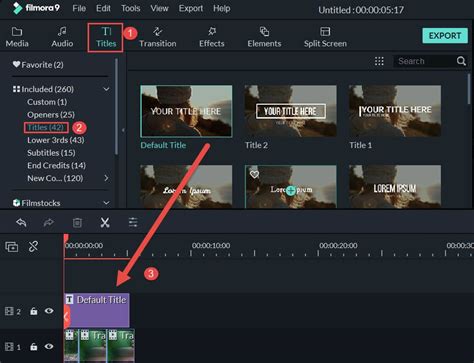This screenshot has height=363, width=474.
Task: Select the first video clip on track 1
Action: pos(71,346)
